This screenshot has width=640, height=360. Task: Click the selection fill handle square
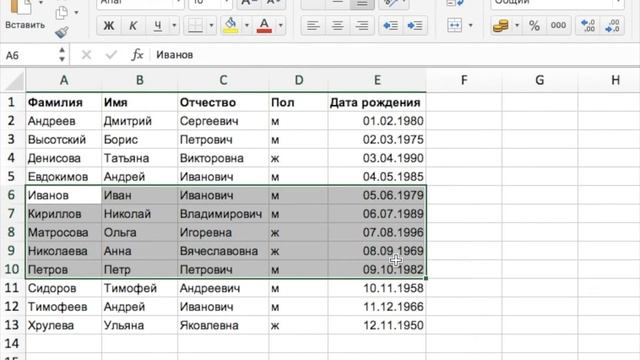pos(426,278)
